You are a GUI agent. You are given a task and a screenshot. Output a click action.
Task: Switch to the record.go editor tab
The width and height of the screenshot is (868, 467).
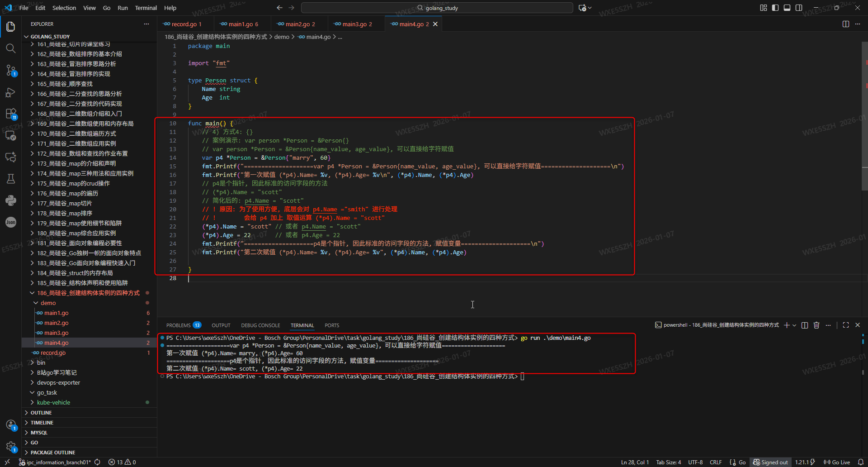coord(186,24)
